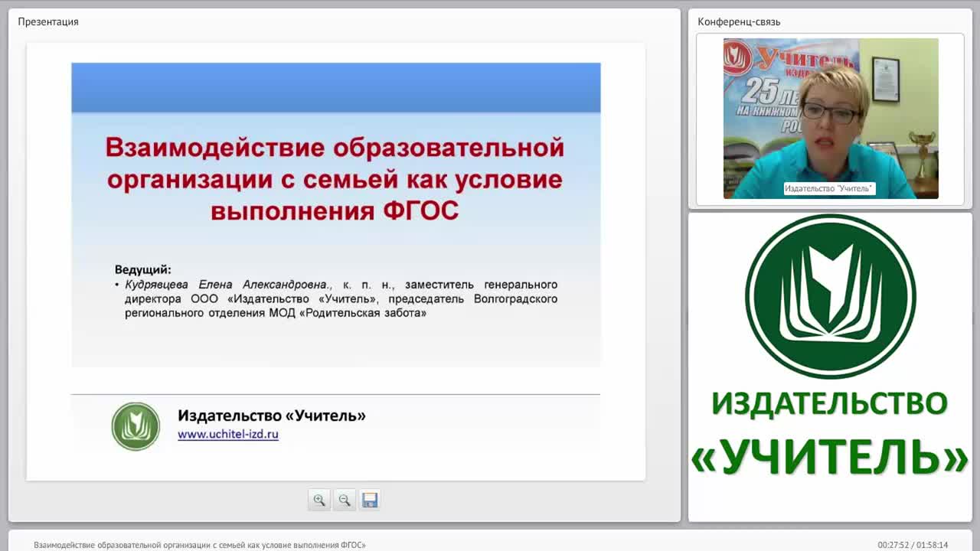Click the small green Учитель logo on the slide

click(x=136, y=426)
